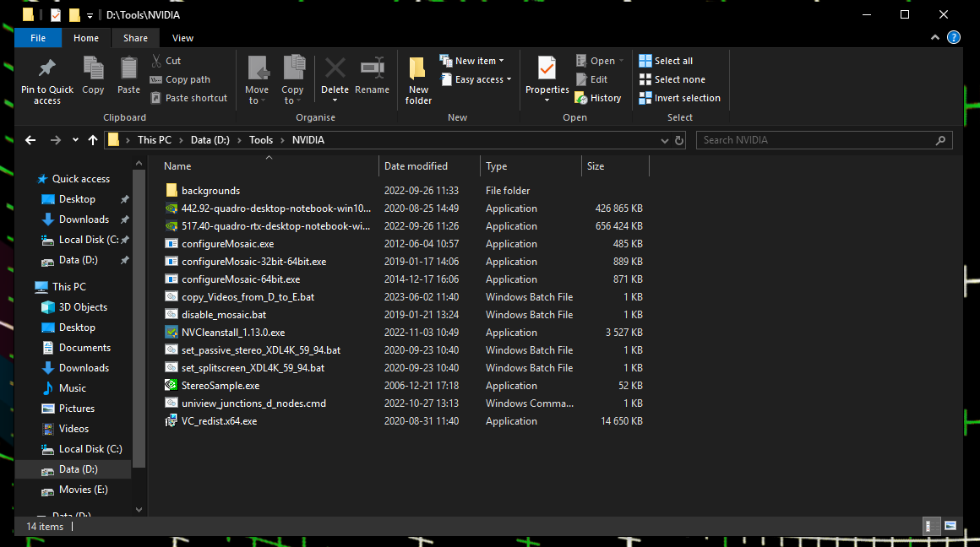Open Pictures in navigation pane
Screen dimensions: 980x547
pyautogui.click(x=76, y=409)
